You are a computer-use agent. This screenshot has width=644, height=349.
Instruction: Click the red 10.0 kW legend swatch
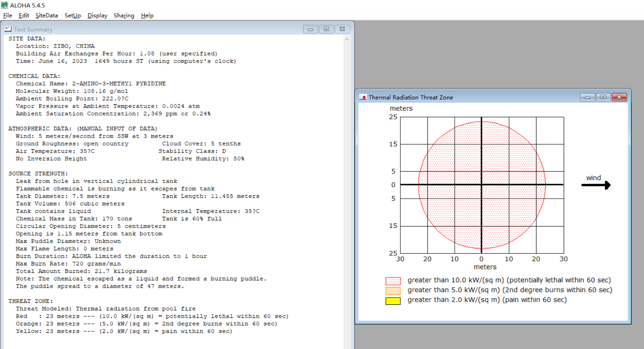pos(393,281)
